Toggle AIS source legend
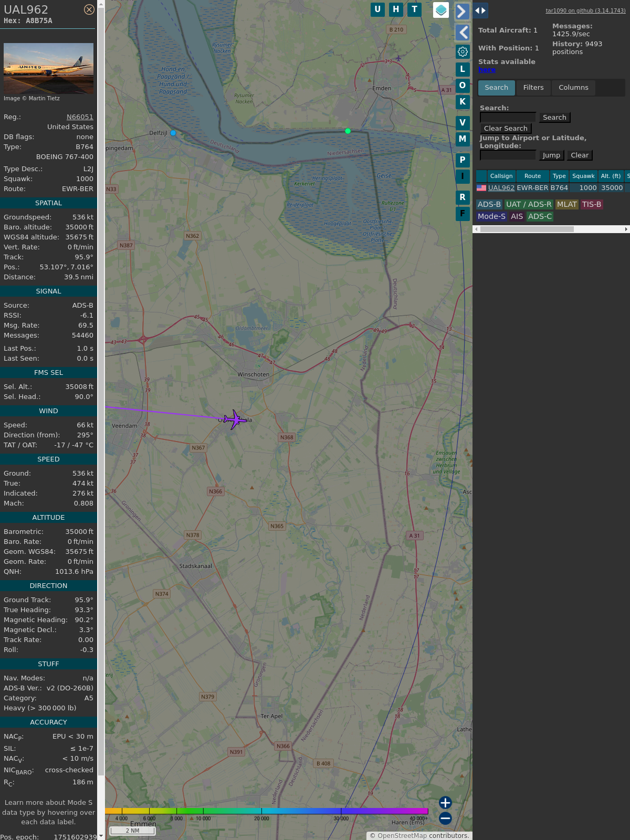 pyautogui.click(x=517, y=216)
